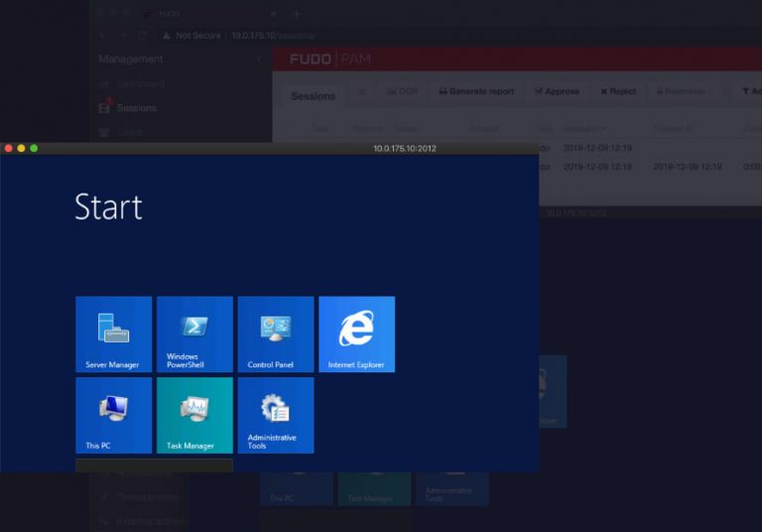
Task: Open a new browser tab
Action: 296,14
